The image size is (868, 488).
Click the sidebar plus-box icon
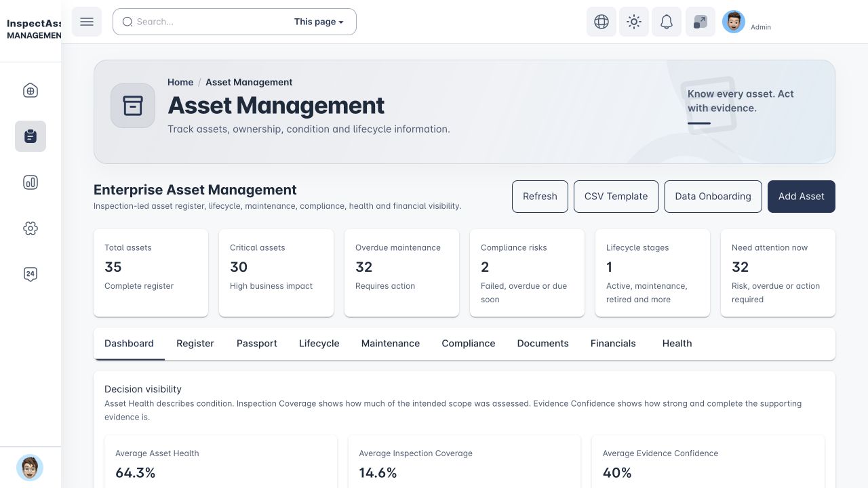(x=31, y=90)
